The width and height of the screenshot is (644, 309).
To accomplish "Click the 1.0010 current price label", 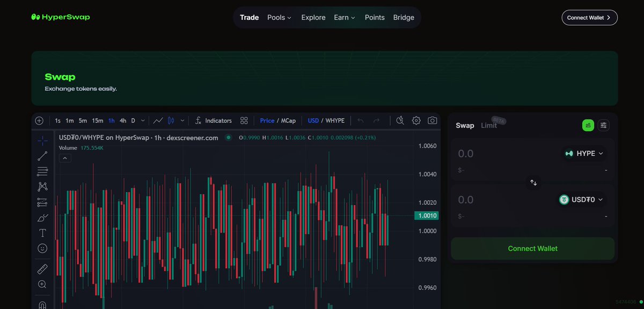I will [x=427, y=215].
